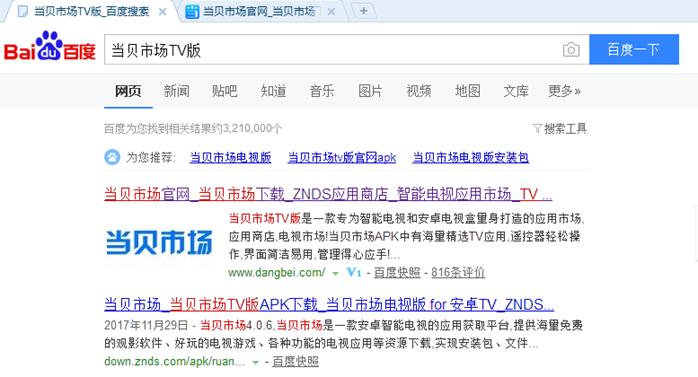Close the 当贝市场官网 tab

pyautogui.click(x=331, y=12)
